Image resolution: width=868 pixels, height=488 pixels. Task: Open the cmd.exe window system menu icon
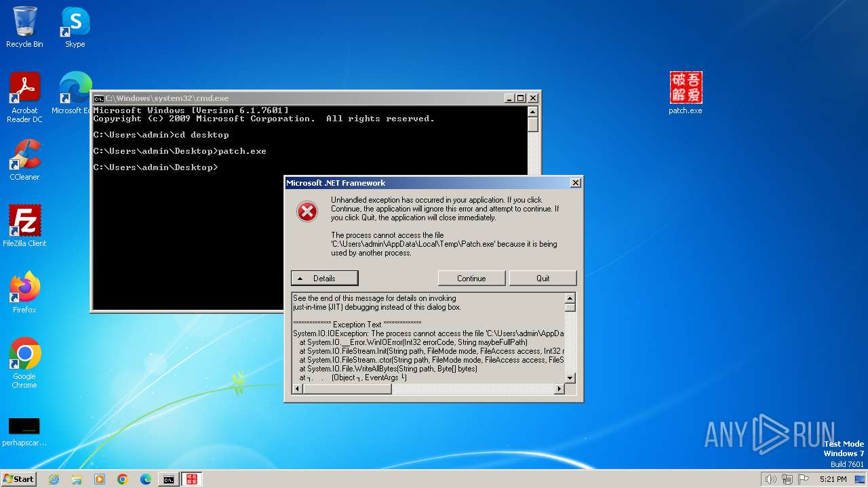pos(98,98)
